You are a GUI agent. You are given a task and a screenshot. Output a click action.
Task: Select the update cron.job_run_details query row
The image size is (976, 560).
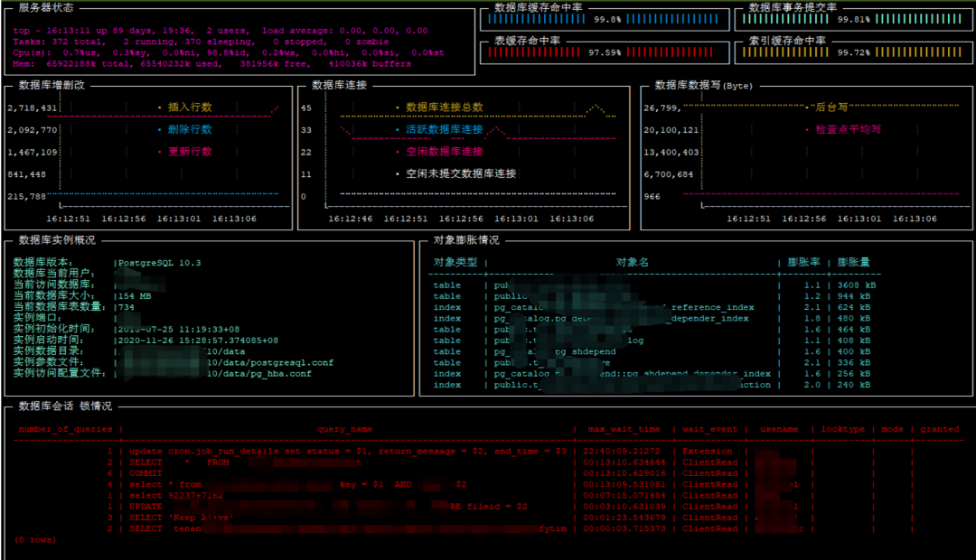click(x=488, y=451)
